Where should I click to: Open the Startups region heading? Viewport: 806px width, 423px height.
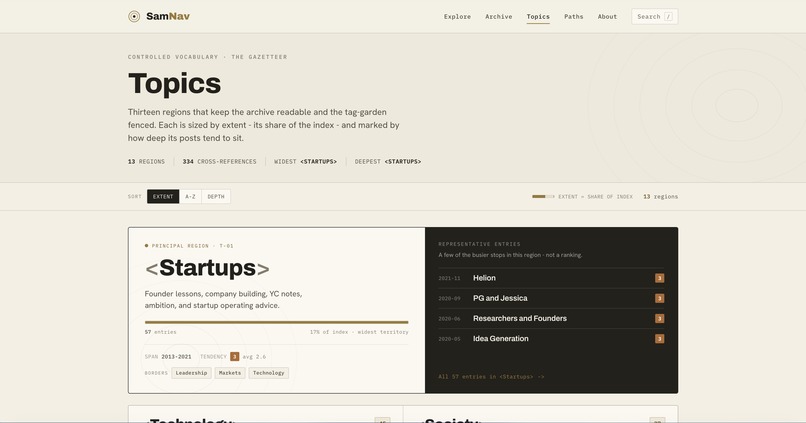(207, 268)
